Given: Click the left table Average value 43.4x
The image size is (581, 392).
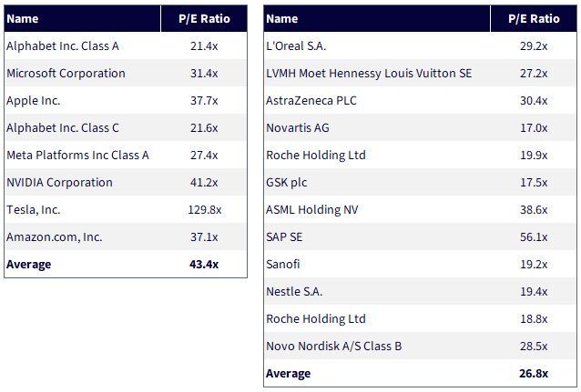Looking at the screenshot, I should 204,265.
